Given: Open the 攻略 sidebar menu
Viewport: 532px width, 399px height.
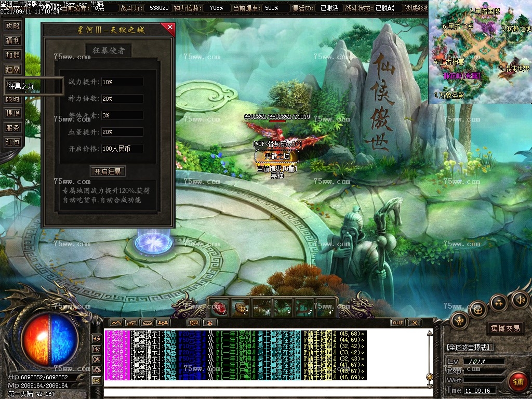Looking at the screenshot, I should pos(13,26).
